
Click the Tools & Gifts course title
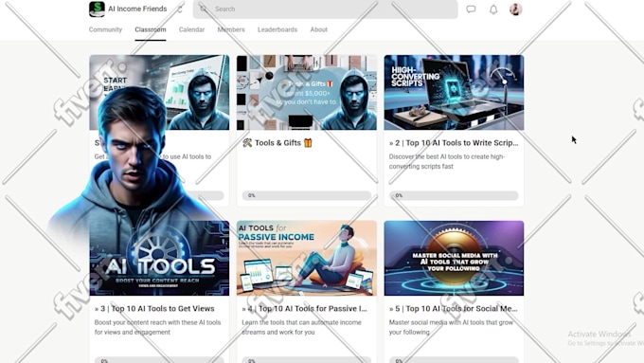pos(277,143)
